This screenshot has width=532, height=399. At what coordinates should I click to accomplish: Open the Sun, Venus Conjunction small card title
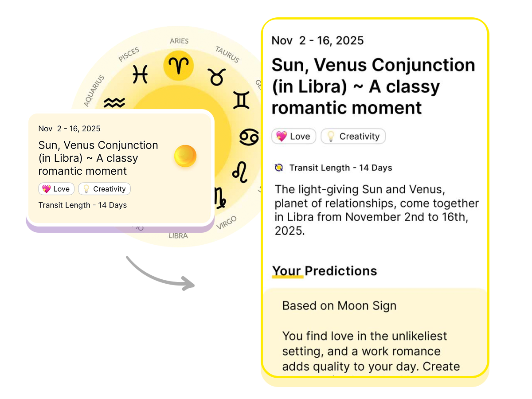tap(98, 158)
